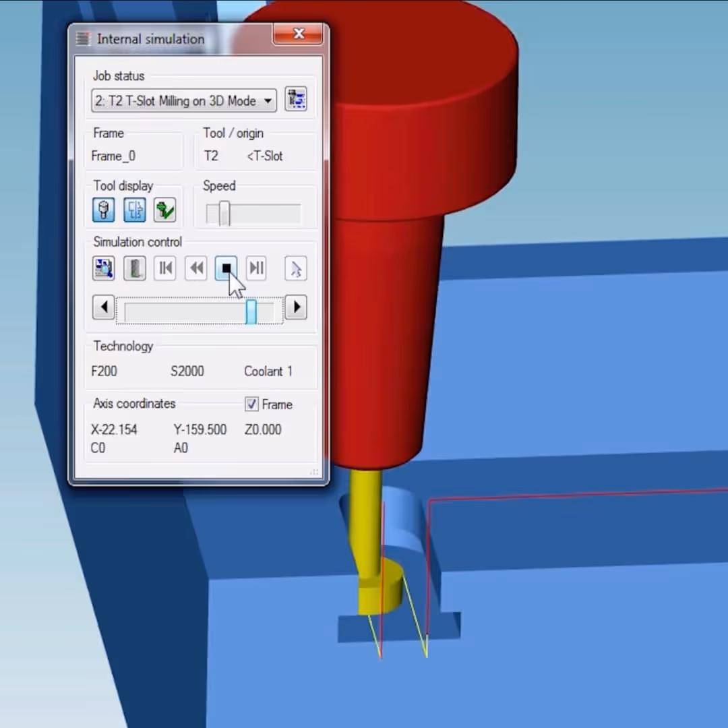Click the S2000 spindle value

pos(187,371)
